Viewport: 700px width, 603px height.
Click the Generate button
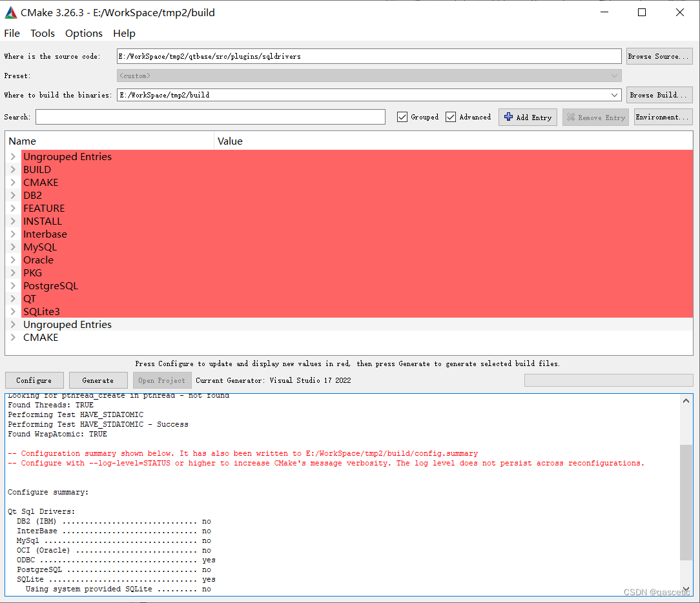pos(98,380)
